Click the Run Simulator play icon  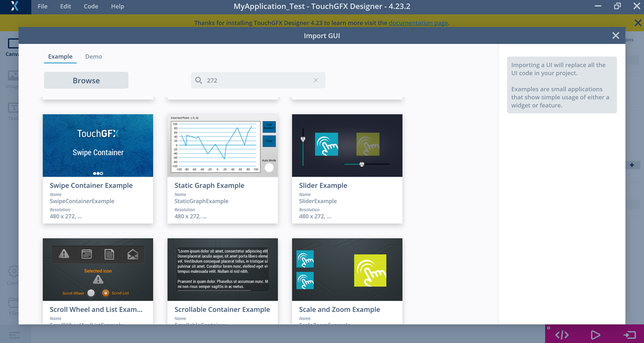point(595,335)
